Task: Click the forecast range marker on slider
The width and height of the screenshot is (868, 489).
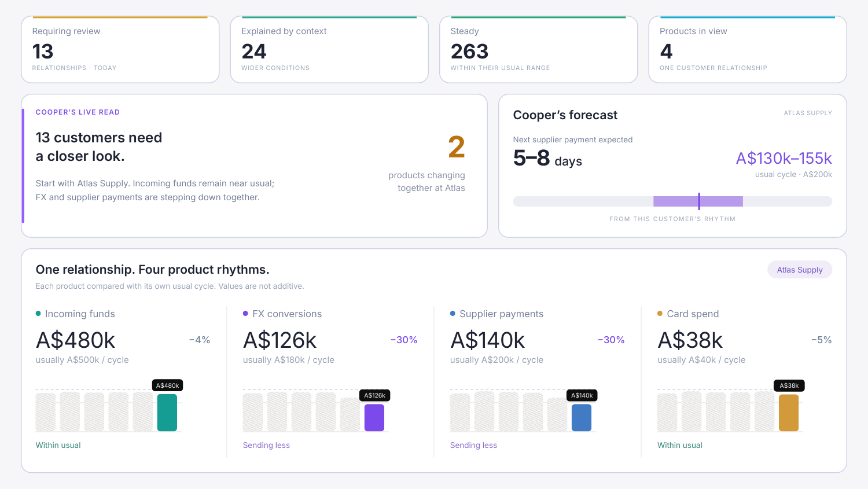Action: (699, 201)
